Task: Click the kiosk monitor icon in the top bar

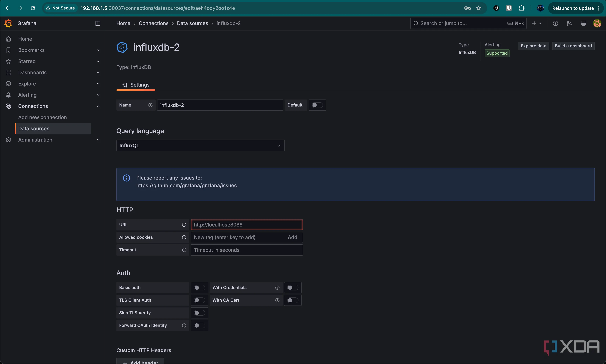Action: (x=583, y=23)
